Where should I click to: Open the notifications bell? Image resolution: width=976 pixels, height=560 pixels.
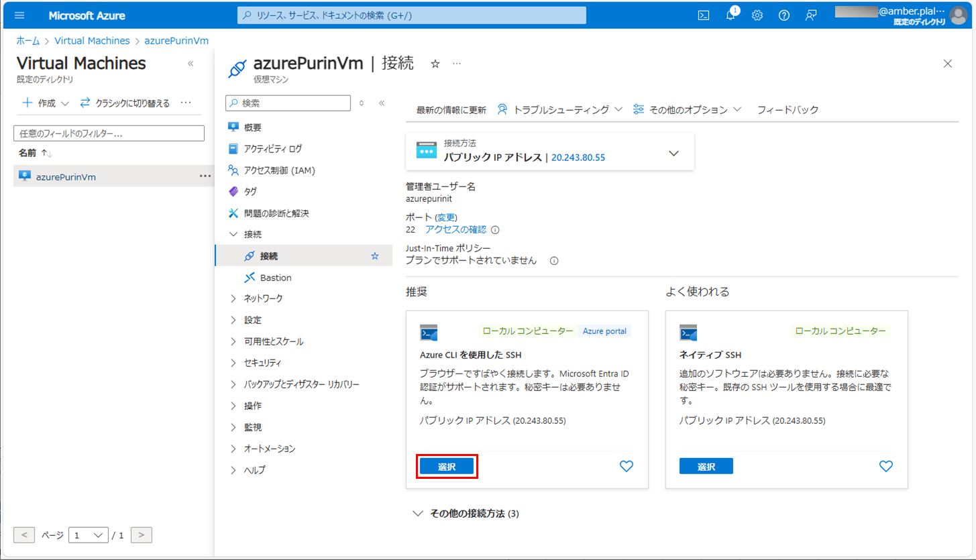point(731,15)
